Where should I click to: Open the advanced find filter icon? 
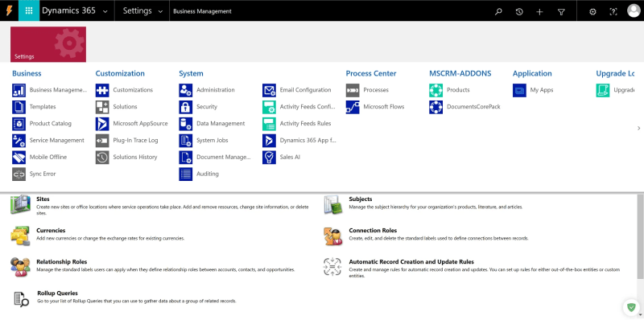pyautogui.click(x=561, y=11)
